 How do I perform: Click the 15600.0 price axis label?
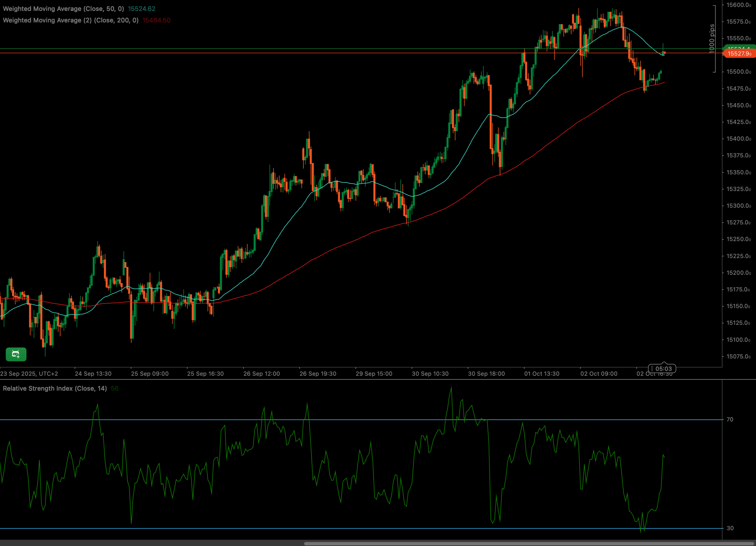738,5
